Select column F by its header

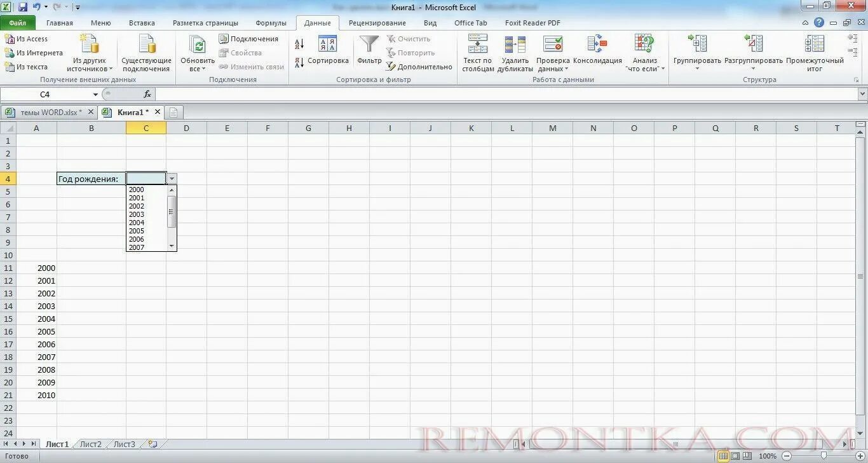tap(268, 128)
